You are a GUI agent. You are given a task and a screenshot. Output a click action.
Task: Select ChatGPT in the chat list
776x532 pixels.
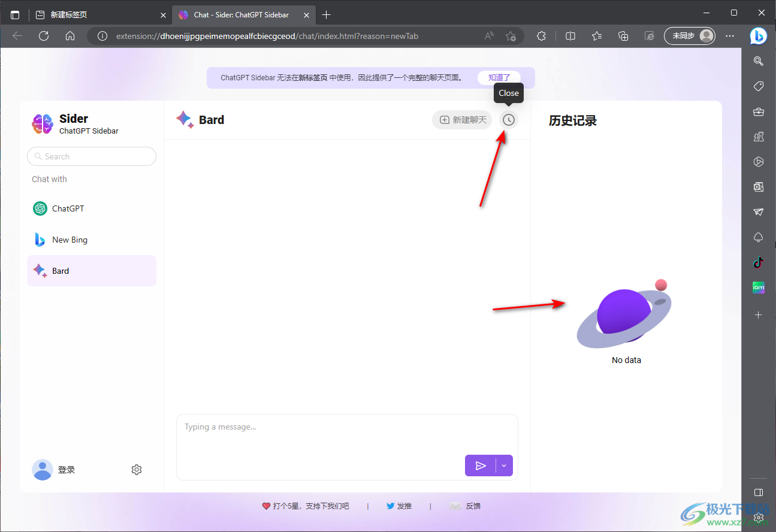click(x=92, y=208)
